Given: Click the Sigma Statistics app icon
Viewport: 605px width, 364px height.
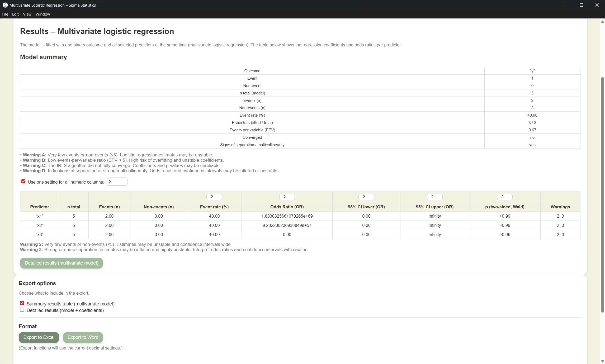Looking at the screenshot, I should pyautogui.click(x=5, y=5).
